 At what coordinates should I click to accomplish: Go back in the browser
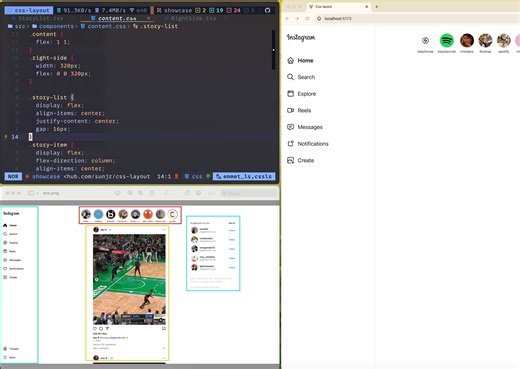(x=288, y=19)
